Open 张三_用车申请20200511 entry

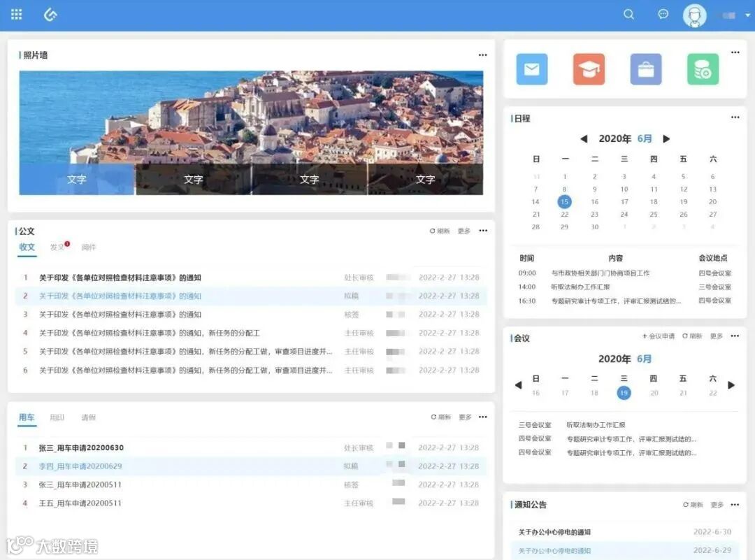pyautogui.click(x=251, y=485)
